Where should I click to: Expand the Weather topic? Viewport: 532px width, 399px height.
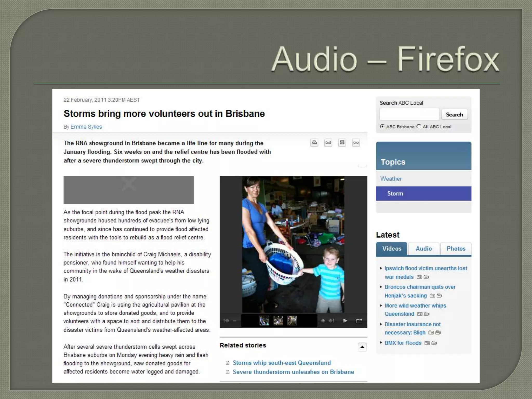point(391,179)
